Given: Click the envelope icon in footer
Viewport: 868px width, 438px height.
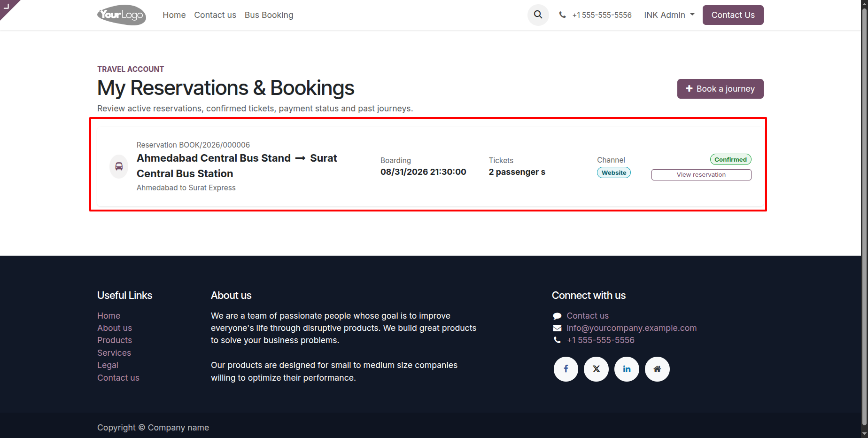Looking at the screenshot, I should tap(557, 328).
